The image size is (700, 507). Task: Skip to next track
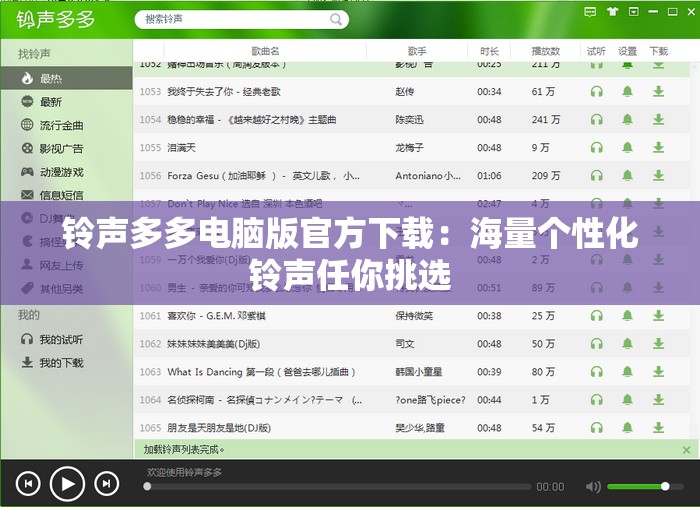pos(106,484)
